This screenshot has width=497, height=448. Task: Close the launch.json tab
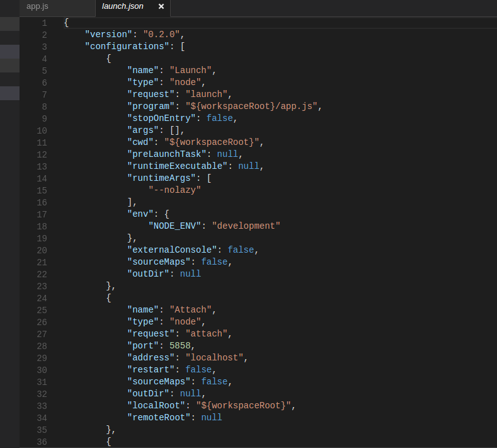click(x=161, y=6)
